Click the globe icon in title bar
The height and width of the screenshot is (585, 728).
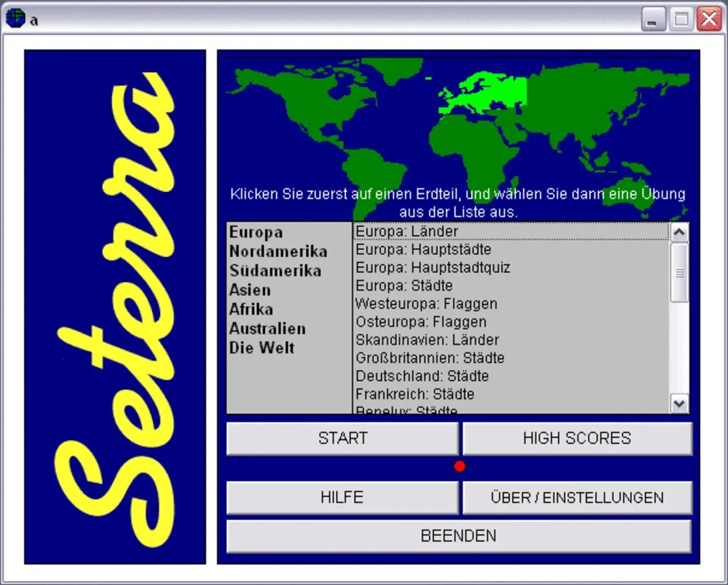15,18
